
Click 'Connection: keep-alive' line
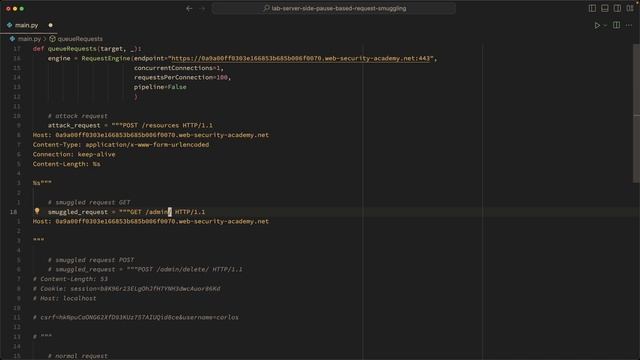(x=74, y=154)
